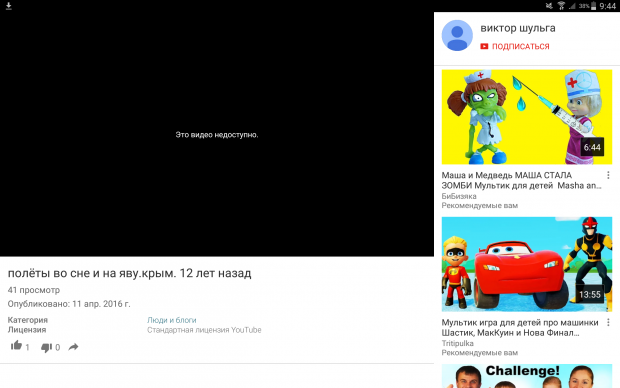Tap the Wi-Fi status icon
620x388 pixels.
(561, 6)
